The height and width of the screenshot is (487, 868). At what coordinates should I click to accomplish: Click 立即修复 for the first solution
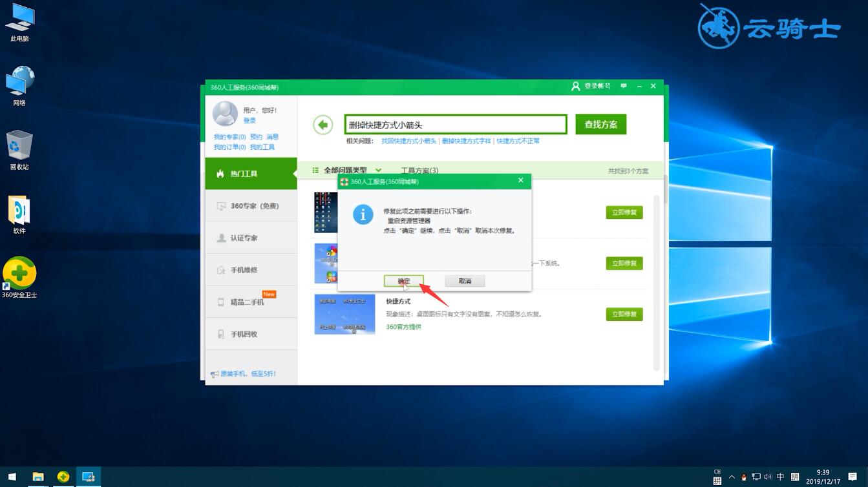point(624,212)
